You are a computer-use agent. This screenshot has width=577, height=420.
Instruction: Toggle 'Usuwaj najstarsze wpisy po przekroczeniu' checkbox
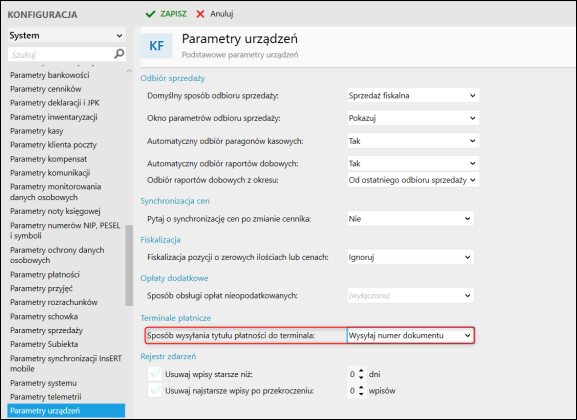pyautogui.click(x=155, y=390)
